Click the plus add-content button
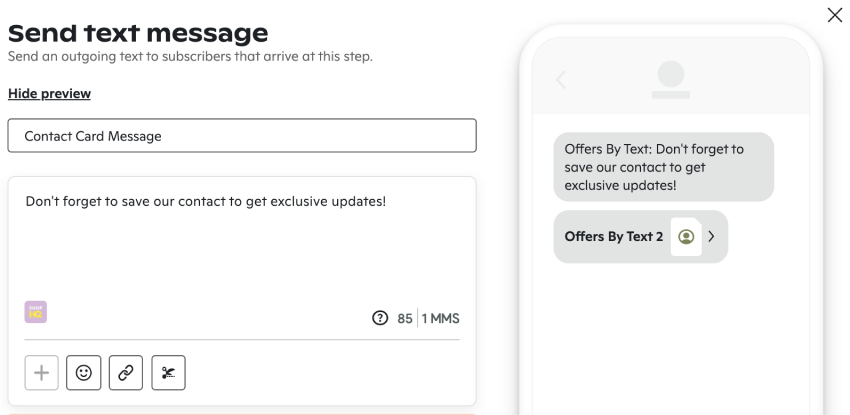The width and height of the screenshot is (850, 415). (42, 373)
